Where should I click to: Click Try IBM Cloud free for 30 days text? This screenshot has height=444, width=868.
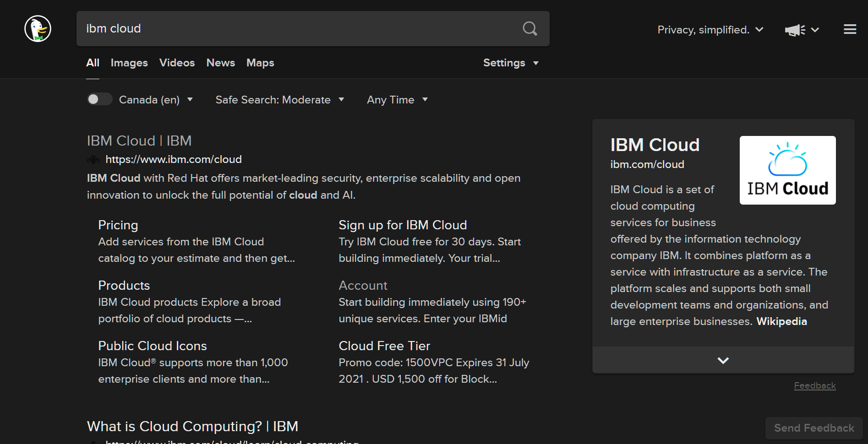coord(430,250)
